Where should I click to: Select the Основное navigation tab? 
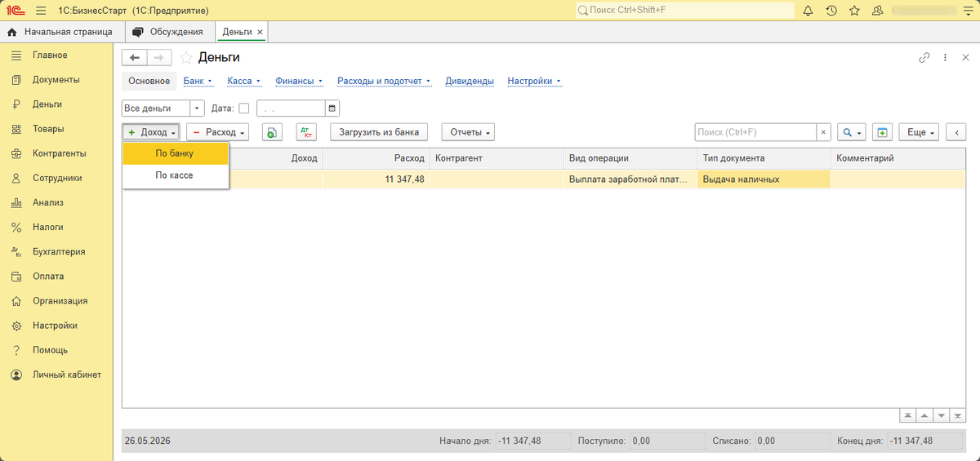click(149, 81)
